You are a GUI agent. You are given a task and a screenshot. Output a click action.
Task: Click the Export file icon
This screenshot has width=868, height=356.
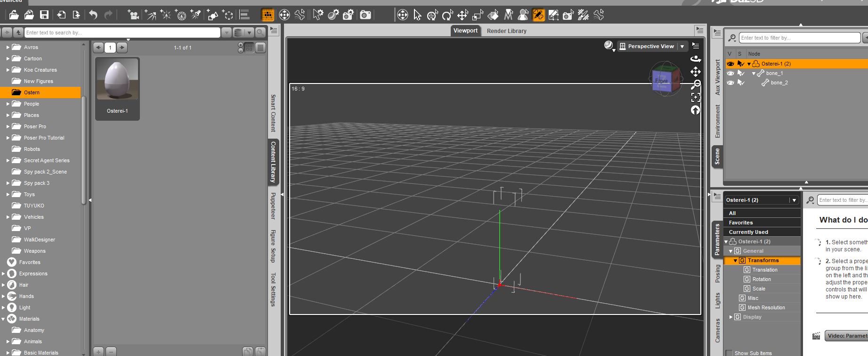tap(76, 15)
